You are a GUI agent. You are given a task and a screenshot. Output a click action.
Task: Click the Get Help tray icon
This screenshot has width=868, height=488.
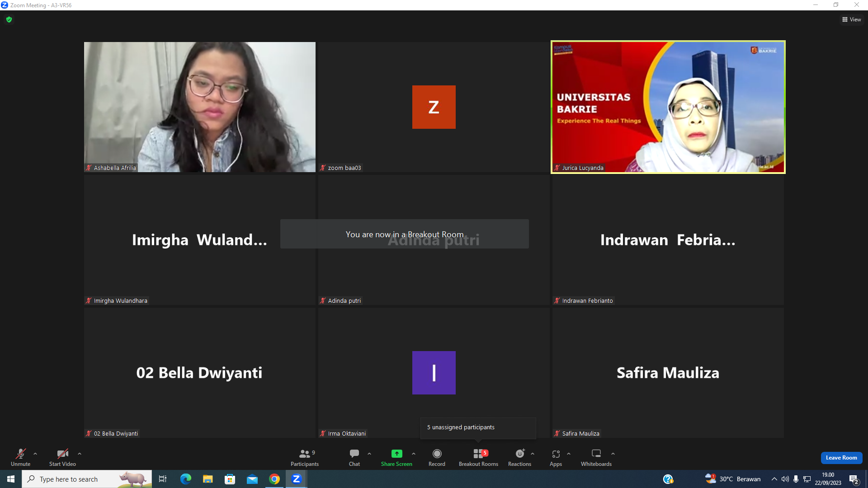pos(668,479)
